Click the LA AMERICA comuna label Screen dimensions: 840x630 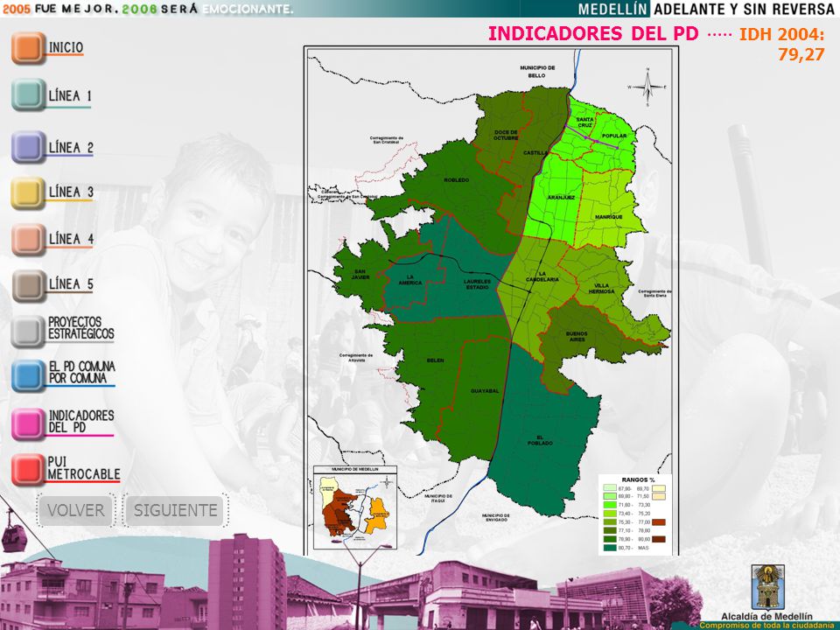point(409,280)
